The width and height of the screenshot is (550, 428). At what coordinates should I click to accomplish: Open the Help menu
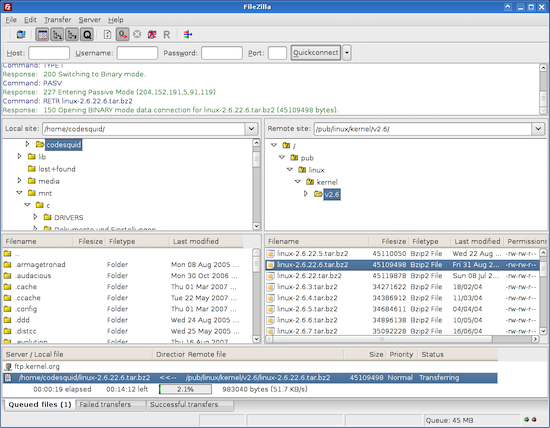(x=115, y=20)
